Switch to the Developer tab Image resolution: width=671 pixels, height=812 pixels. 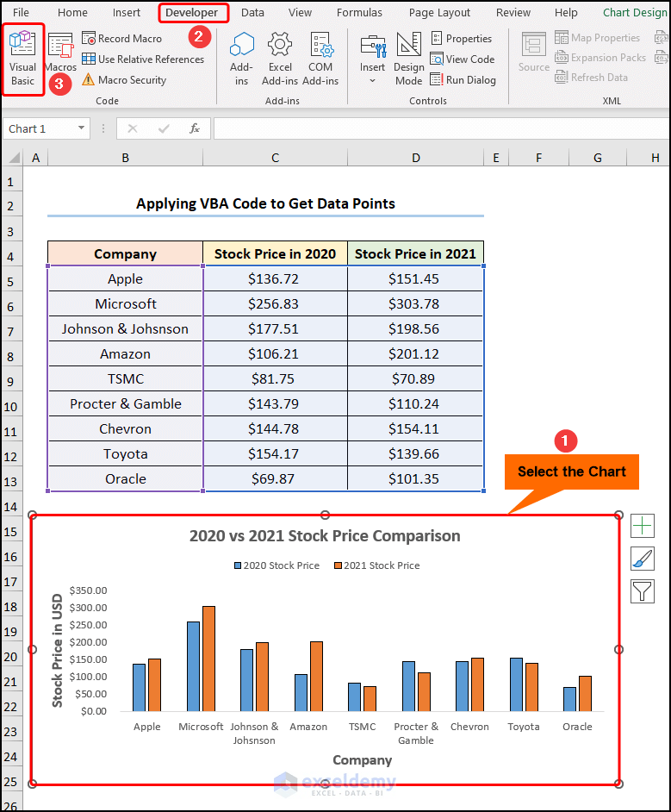[192, 12]
